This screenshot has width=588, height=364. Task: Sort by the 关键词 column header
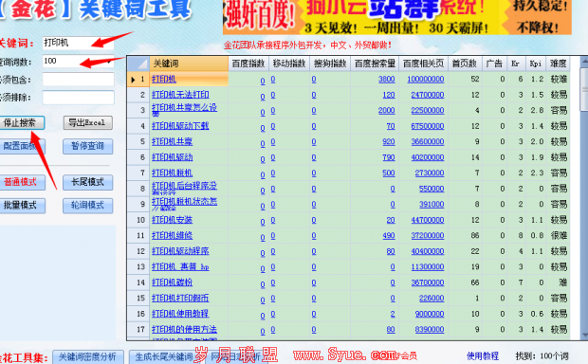click(x=189, y=64)
